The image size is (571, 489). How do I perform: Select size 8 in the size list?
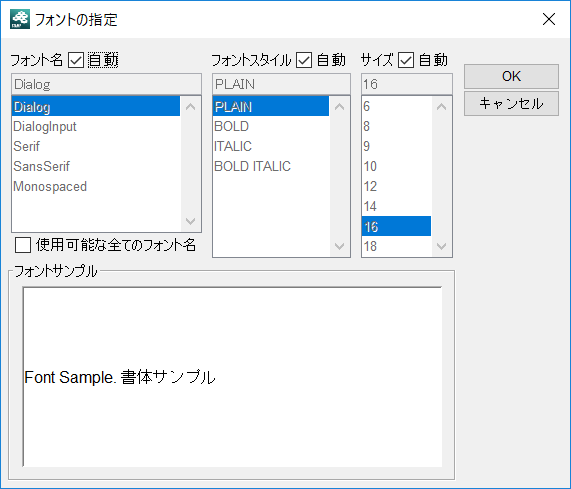point(397,126)
